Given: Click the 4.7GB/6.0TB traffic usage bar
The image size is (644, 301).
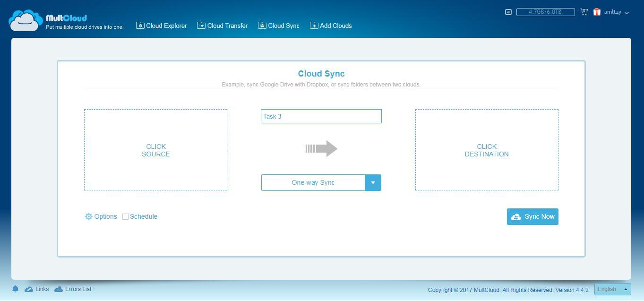Looking at the screenshot, I should coord(545,12).
